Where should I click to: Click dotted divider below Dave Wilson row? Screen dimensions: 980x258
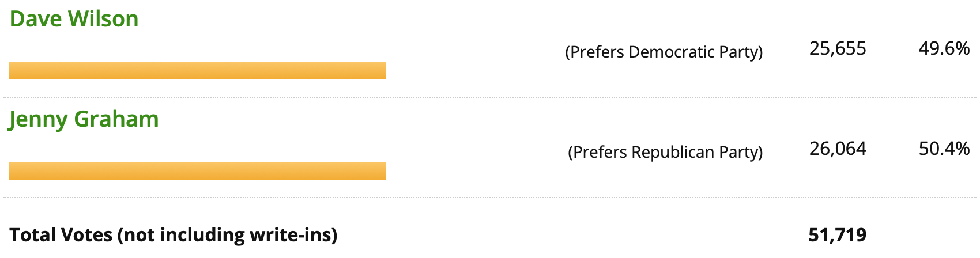click(x=490, y=97)
